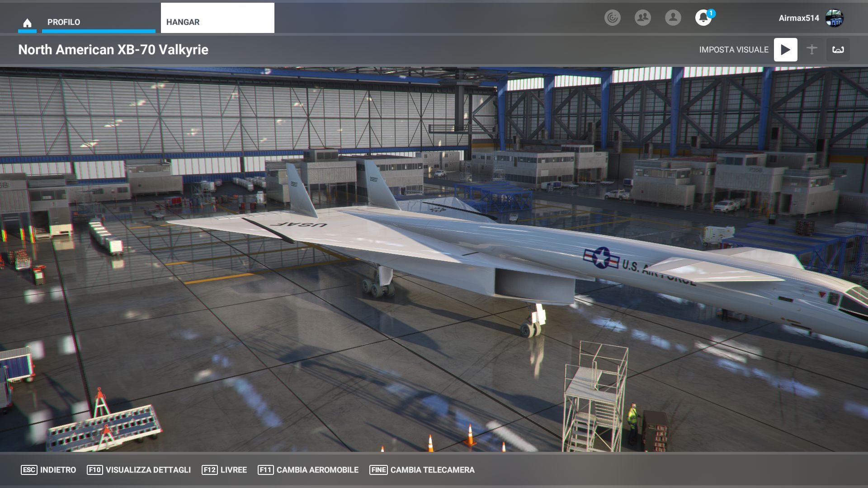868x488 pixels.
Task: Open the live events radar icon
Action: tap(613, 18)
